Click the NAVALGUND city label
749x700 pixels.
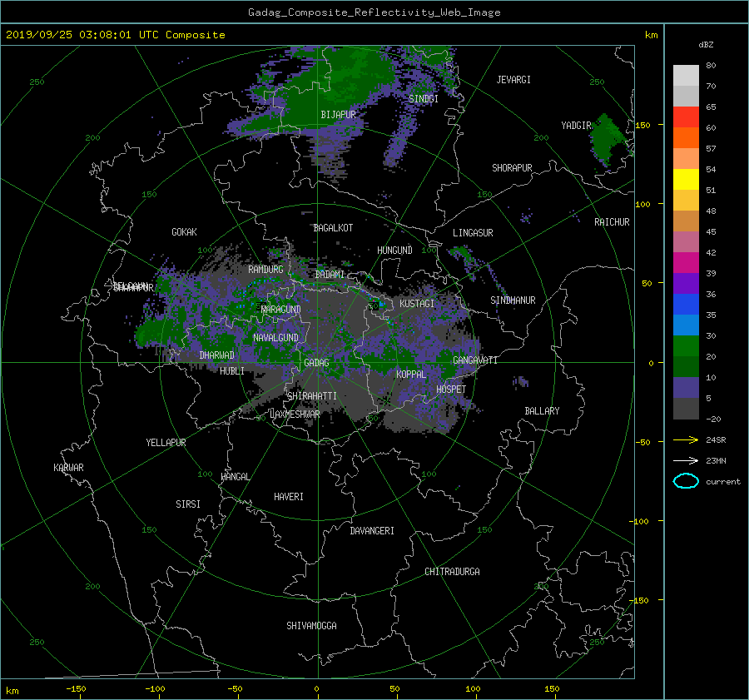(275, 338)
